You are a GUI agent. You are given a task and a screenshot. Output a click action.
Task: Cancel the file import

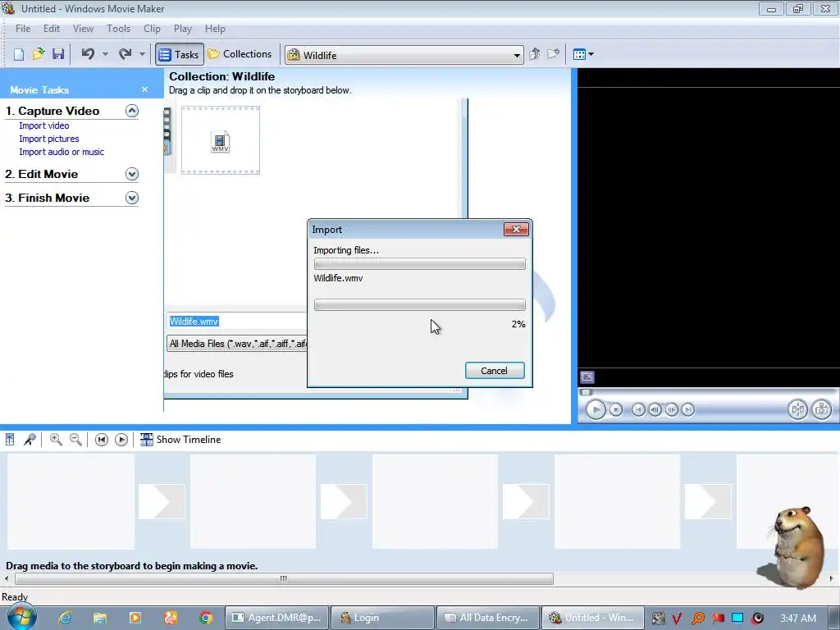coord(495,371)
